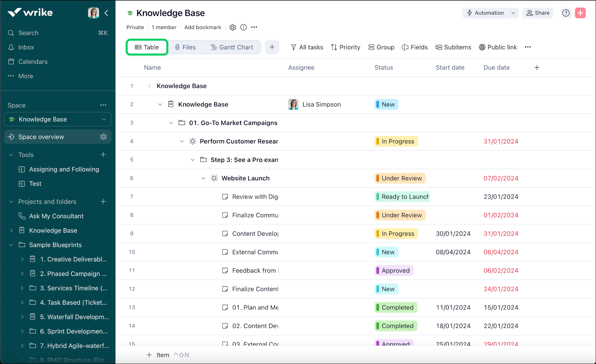Open the Subitems toolbar option
The width and height of the screenshot is (596, 364).
pos(453,47)
